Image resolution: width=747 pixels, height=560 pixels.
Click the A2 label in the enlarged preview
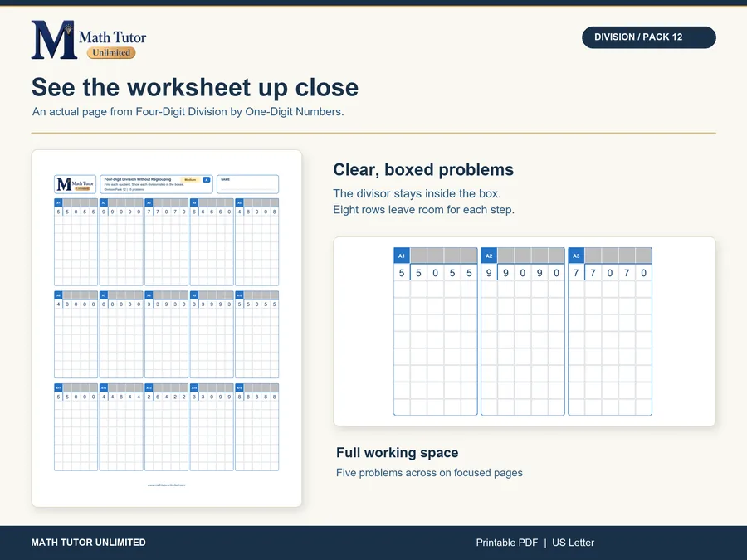tap(489, 256)
